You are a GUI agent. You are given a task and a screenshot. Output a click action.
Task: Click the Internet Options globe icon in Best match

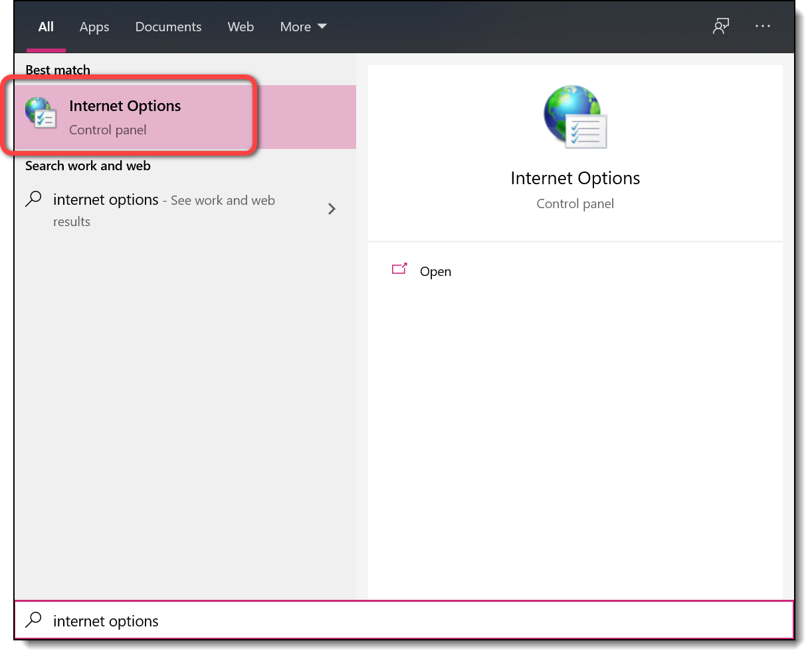41,112
